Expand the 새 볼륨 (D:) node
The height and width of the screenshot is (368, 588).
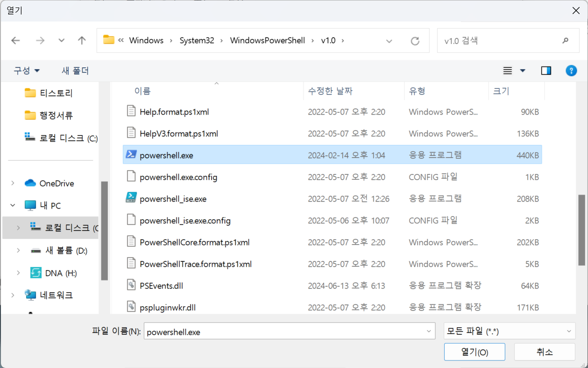pos(18,251)
